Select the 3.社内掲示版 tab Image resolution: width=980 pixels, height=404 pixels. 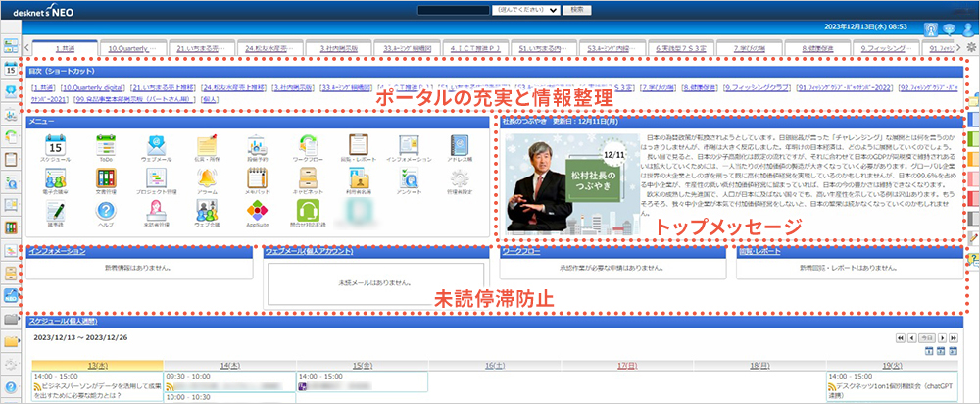pyautogui.click(x=337, y=48)
